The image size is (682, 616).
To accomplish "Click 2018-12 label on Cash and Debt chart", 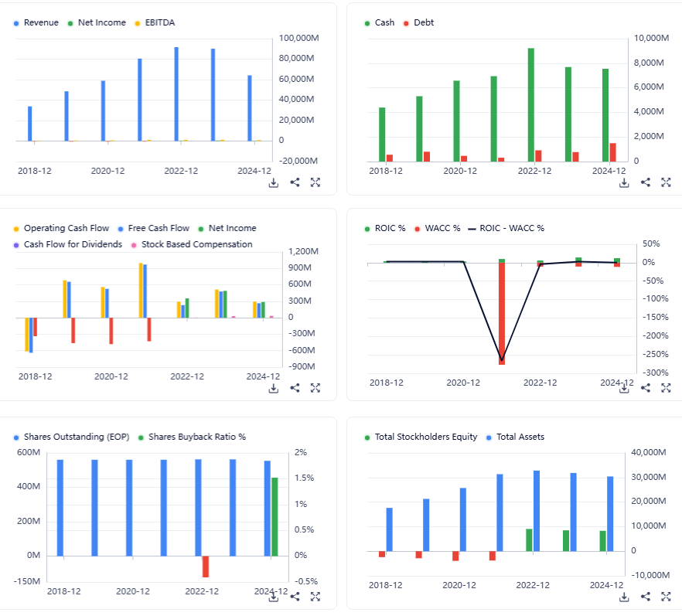I will [x=386, y=172].
